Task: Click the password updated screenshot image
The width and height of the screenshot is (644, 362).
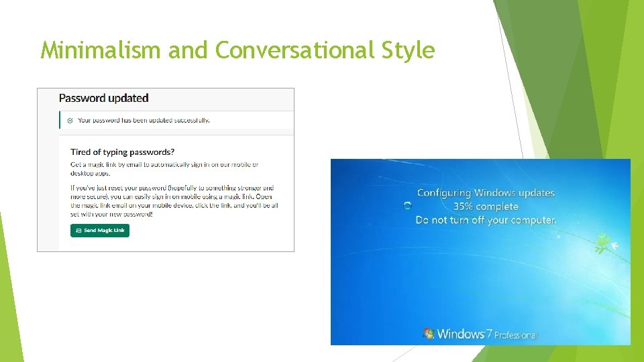Action: 166,170
